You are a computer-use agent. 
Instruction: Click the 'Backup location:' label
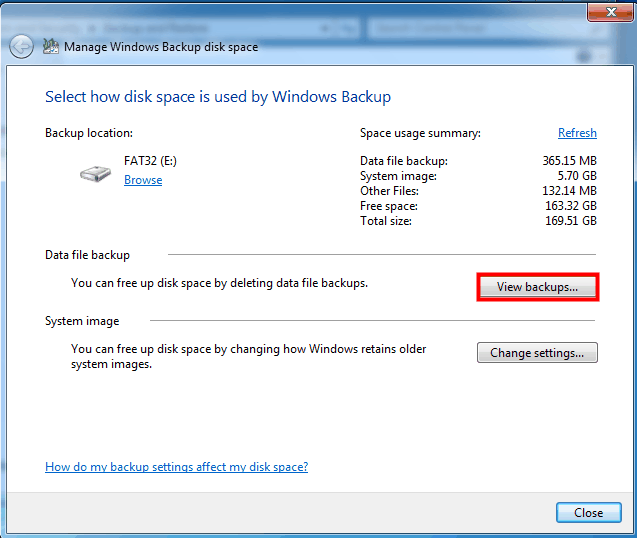click(x=89, y=133)
